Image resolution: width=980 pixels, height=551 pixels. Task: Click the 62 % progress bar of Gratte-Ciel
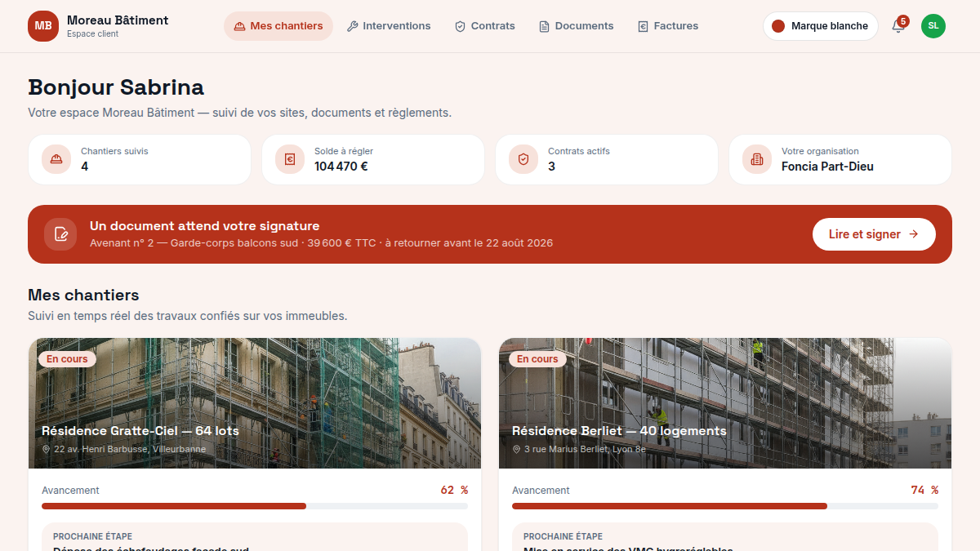click(x=255, y=506)
